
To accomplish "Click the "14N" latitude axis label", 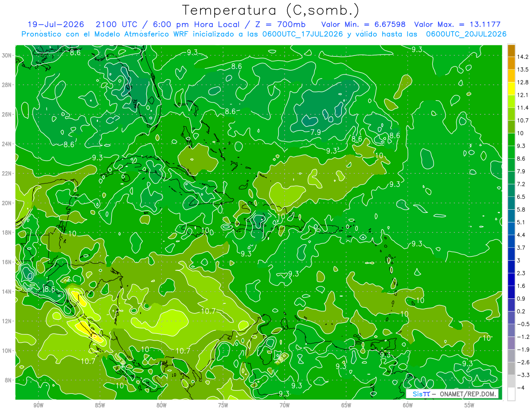I will 8,292.
